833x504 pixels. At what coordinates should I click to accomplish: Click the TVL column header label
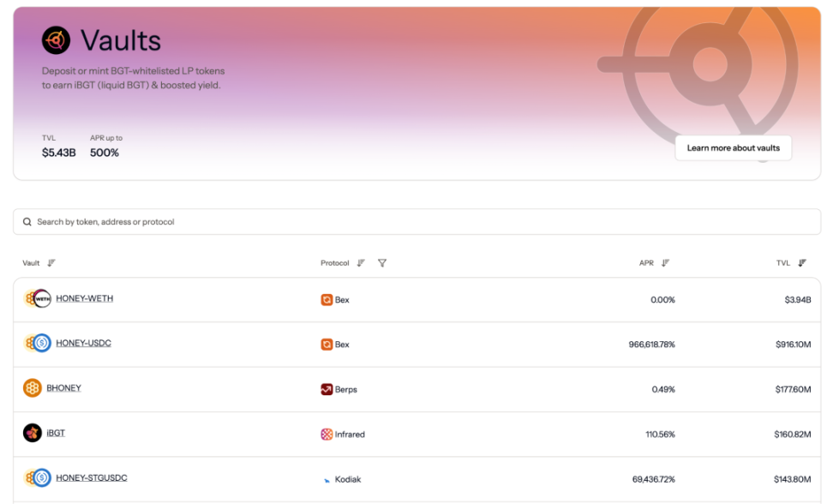[x=783, y=263]
